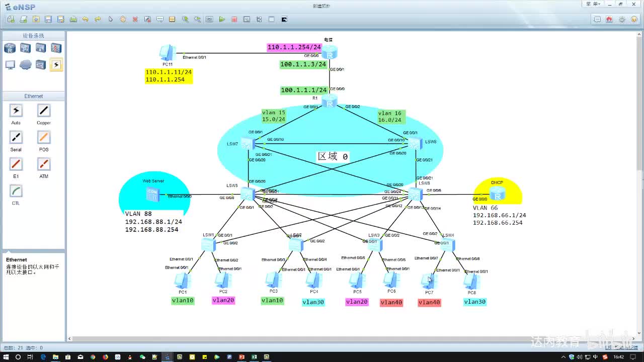Click the PC5 host icon
Image resolution: width=644 pixels, height=362 pixels.
(x=357, y=281)
